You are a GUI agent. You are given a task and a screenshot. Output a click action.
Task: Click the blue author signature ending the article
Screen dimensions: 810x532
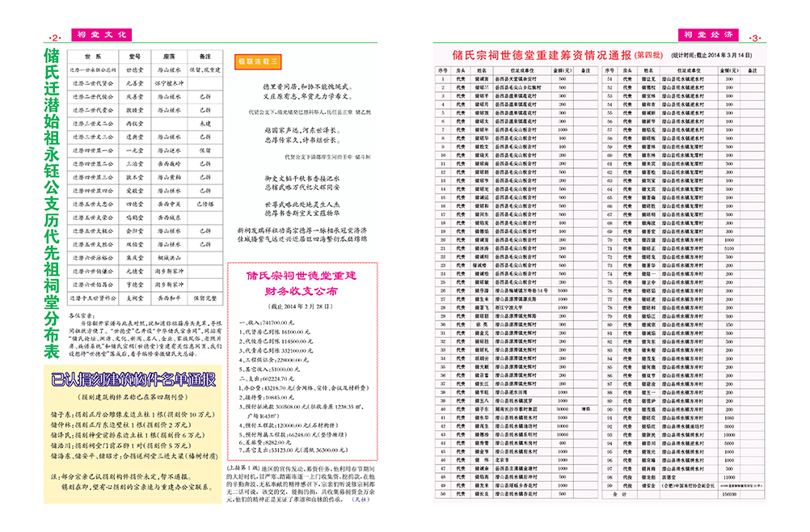click(361, 500)
